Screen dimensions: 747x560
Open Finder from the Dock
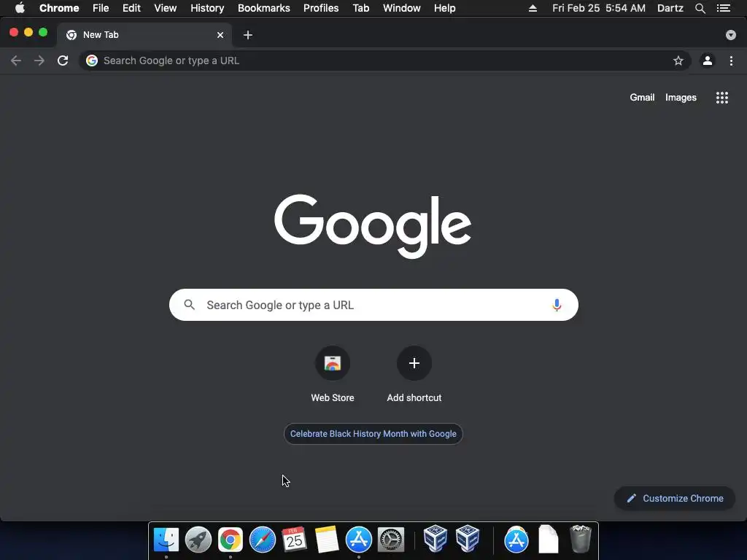pos(166,540)
